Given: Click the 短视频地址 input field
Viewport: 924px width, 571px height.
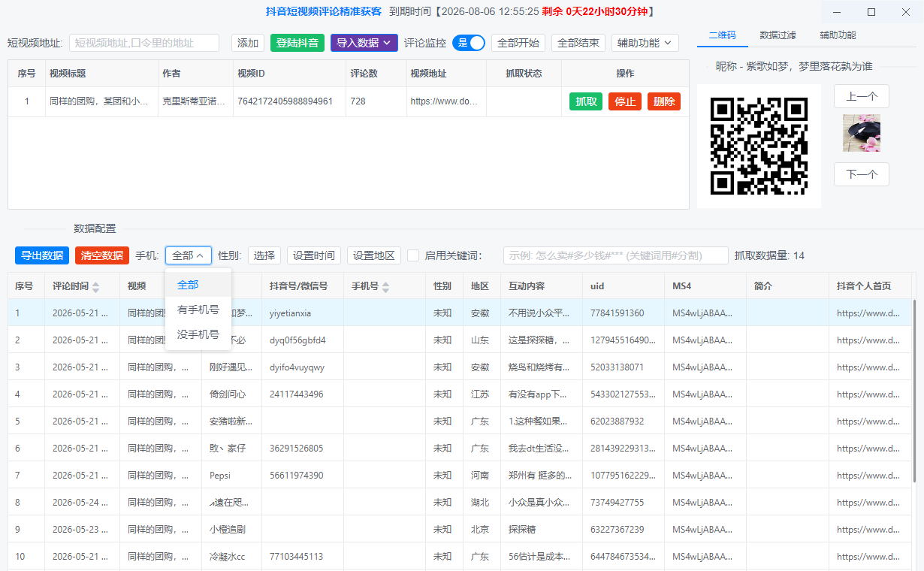Looking at the screenshot, I should click(144, 43).
